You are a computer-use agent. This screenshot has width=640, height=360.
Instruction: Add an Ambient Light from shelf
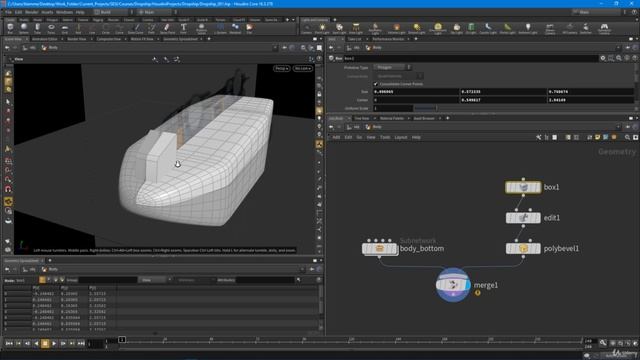[527, 28]
